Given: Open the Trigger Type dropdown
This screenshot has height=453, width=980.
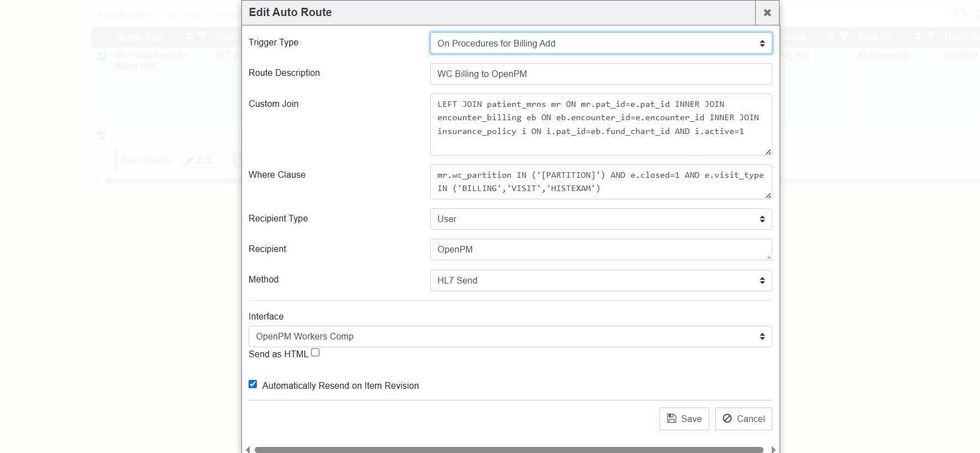Looking at the screenshot, I should [600, 43].
